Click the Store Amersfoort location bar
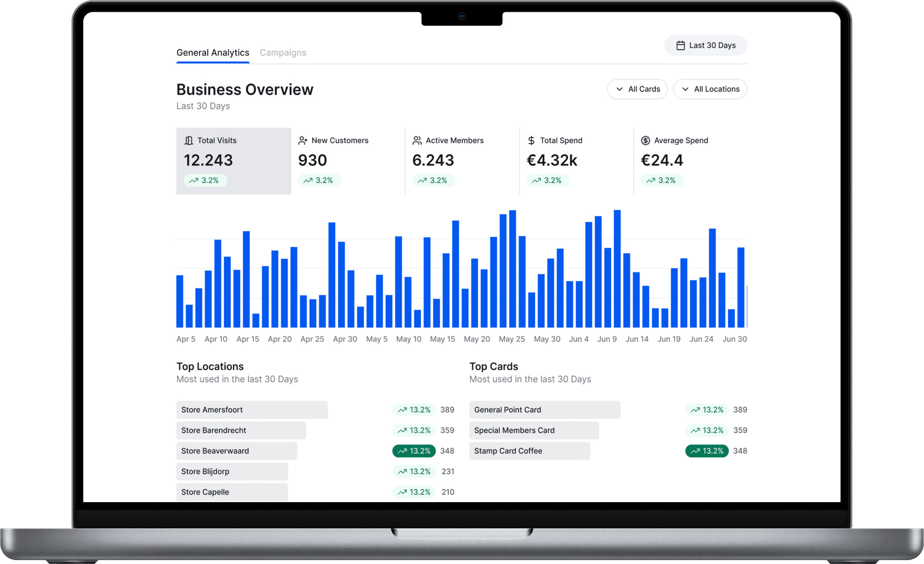Image resolution: width=924 pixels, height=564 pixels. [x=252, y=410]
